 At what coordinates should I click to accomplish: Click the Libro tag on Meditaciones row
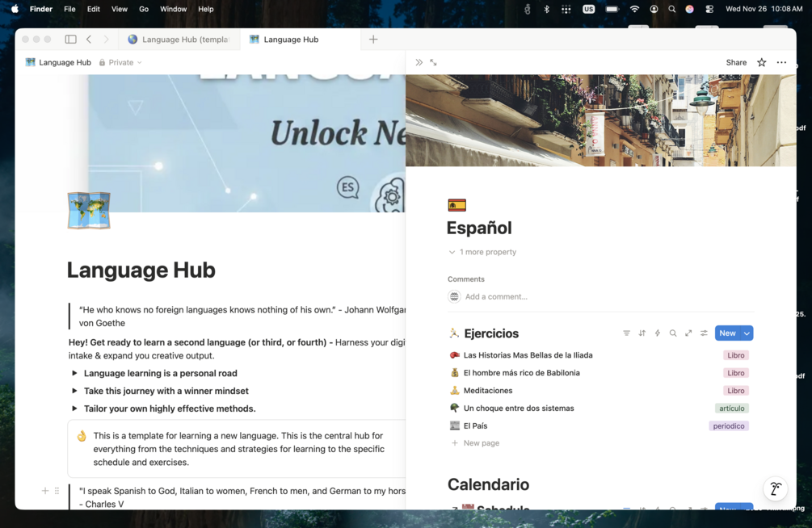pyautogui.click(x=735, y=391)
